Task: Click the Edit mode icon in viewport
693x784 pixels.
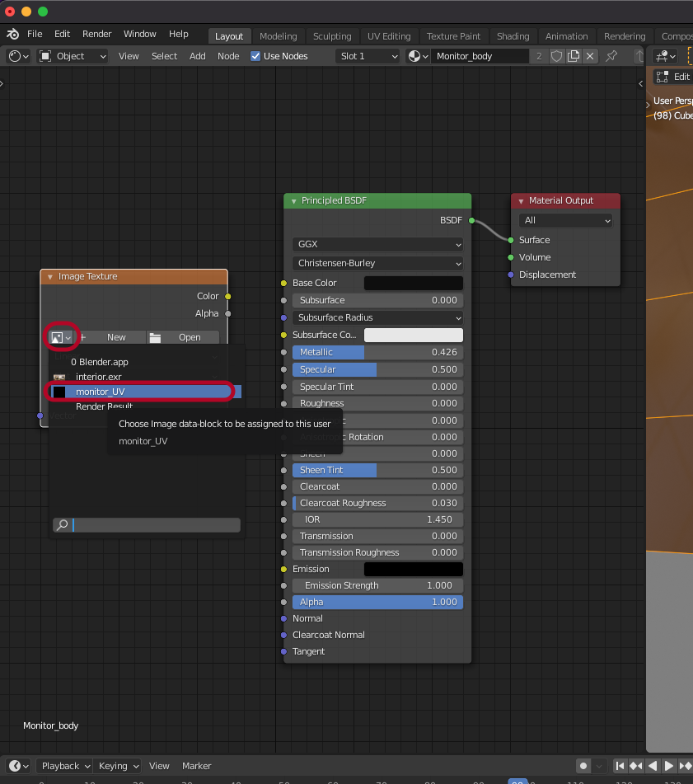Action: point(663,77)
